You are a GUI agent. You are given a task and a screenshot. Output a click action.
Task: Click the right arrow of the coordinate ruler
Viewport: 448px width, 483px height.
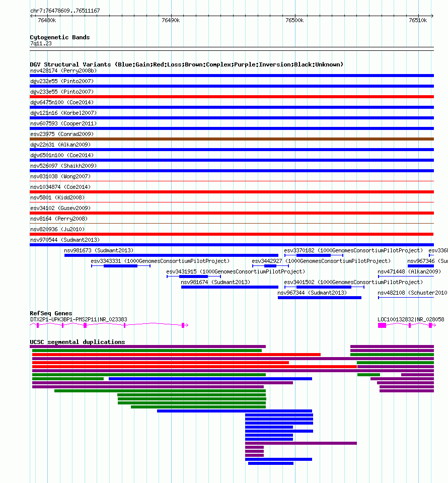[432, 16]
